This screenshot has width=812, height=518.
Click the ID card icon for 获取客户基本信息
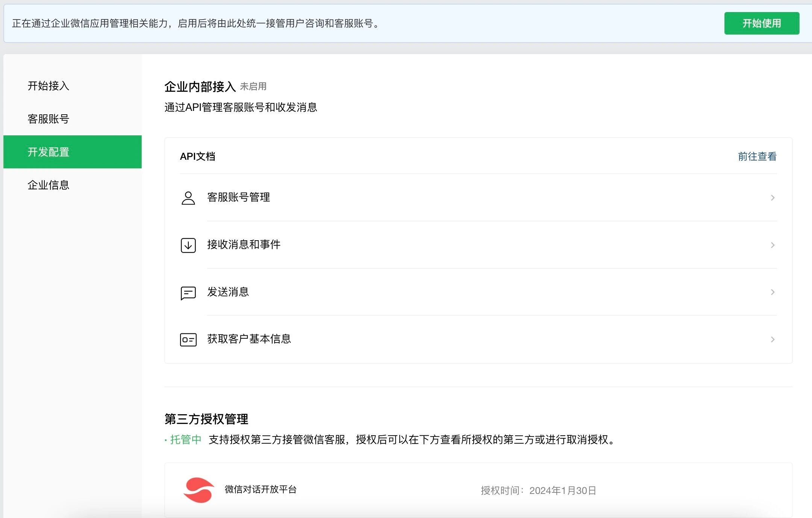coord(188,339)
